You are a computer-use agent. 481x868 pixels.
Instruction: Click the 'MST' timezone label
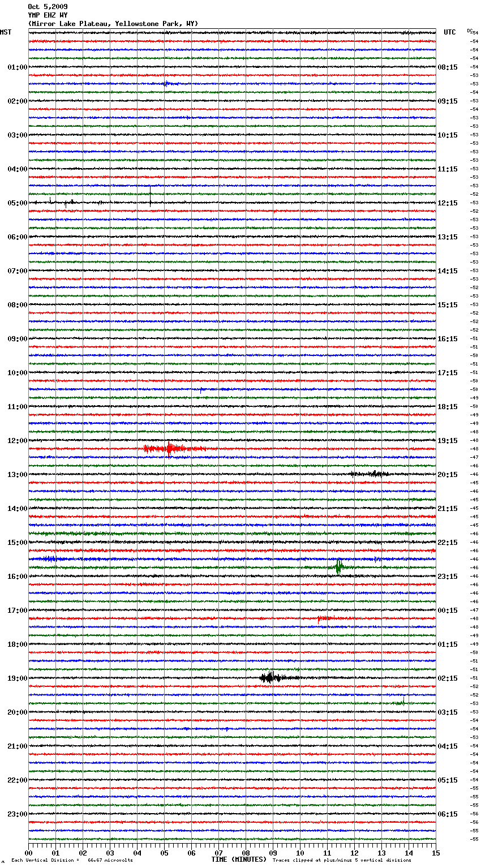coord(6,32)
